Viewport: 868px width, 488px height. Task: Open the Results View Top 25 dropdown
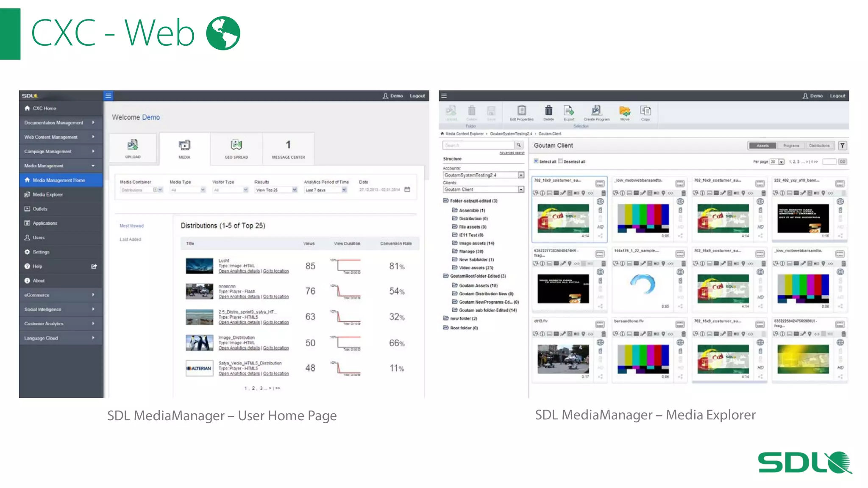click(276, 190)
